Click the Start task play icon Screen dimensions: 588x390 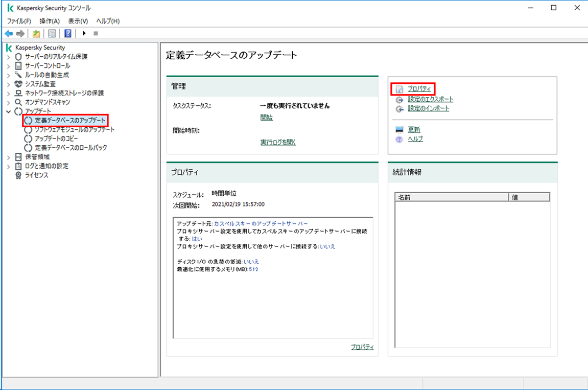tap(84, 33)
